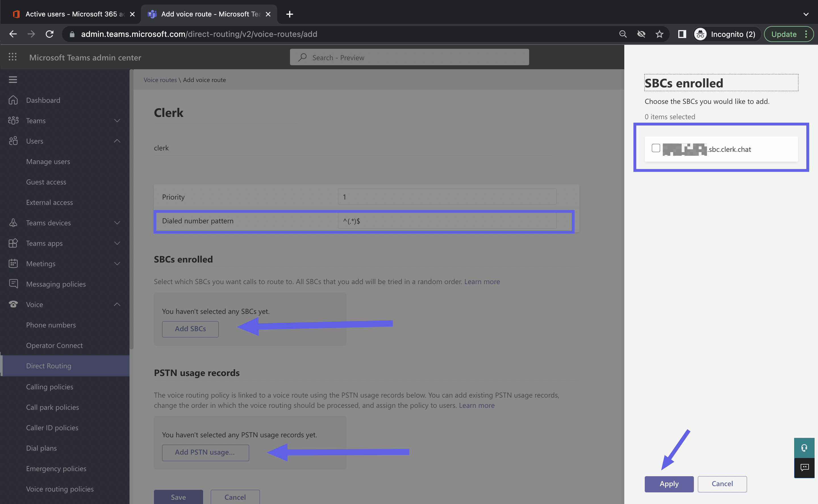Reload the page
Viewport: 818px width, 504px height.
49,34
